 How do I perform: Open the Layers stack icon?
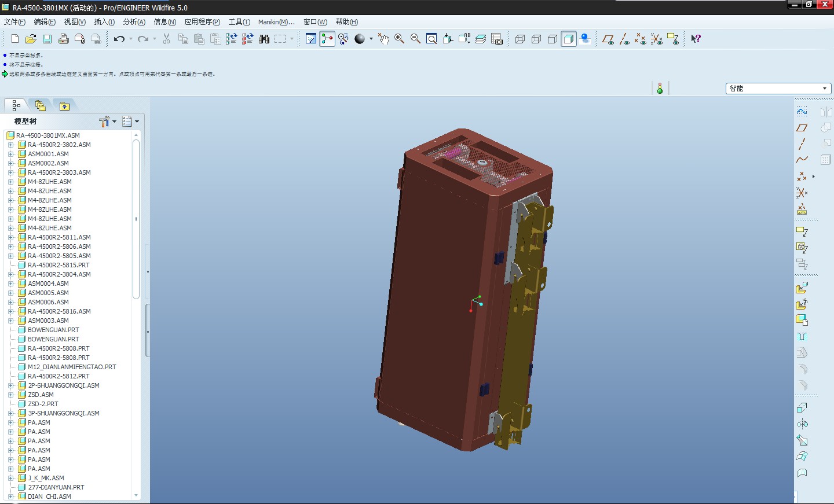pyautogui.click(x=481, y=39)
